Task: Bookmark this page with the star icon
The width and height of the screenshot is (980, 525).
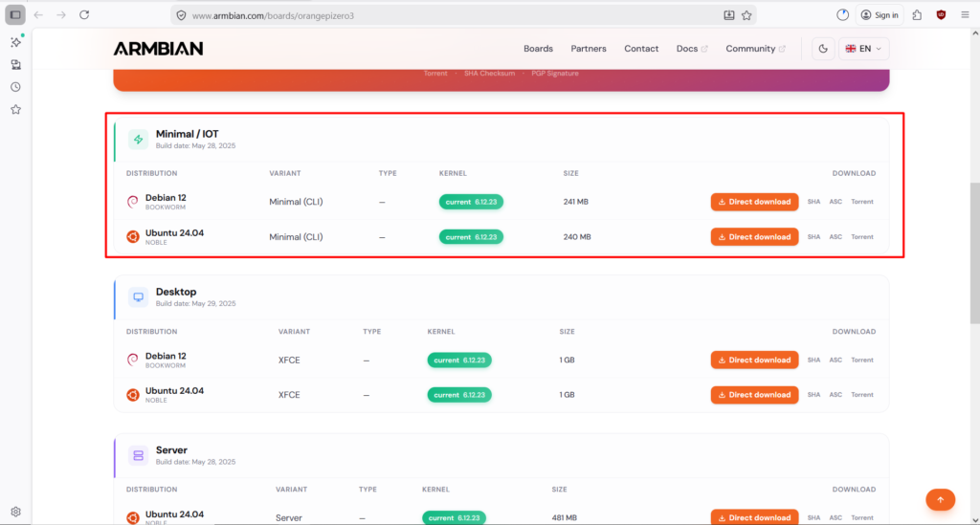Action: (x=746, y=15)
